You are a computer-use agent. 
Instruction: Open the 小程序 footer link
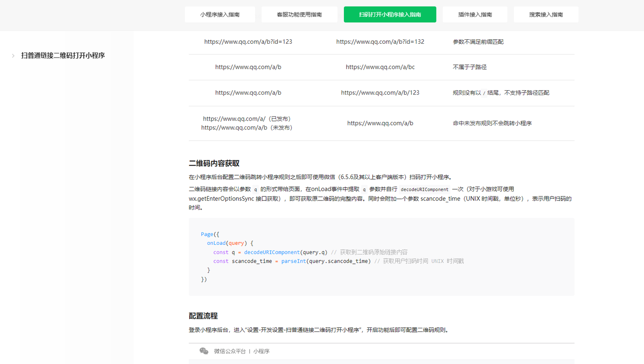tap(261, 351)
